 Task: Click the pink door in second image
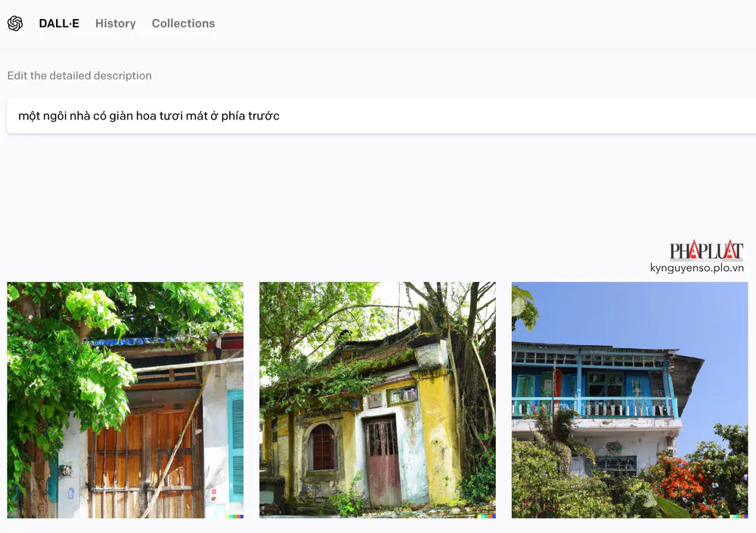pos(383,462)
